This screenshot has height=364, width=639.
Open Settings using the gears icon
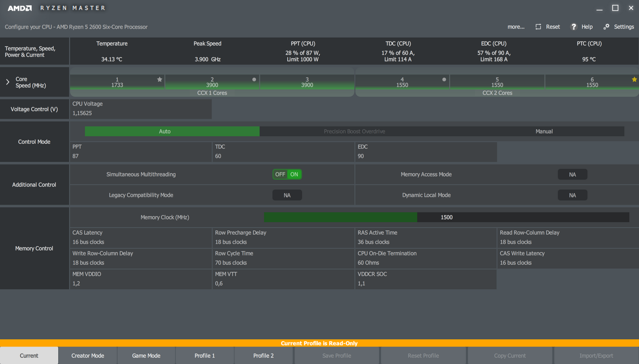point(606,27)
